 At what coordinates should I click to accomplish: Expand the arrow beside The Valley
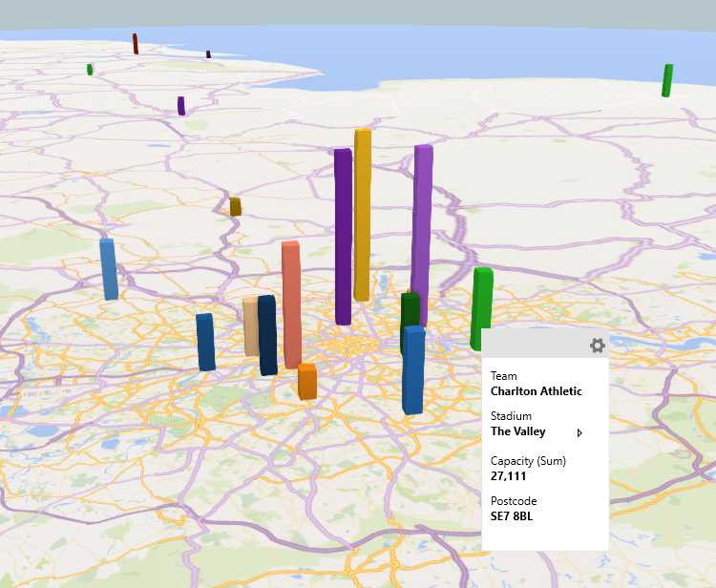point(579,432)
